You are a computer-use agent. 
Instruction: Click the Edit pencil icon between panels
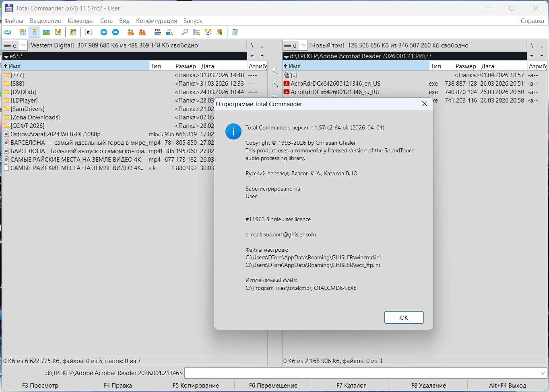pos(275,84)
